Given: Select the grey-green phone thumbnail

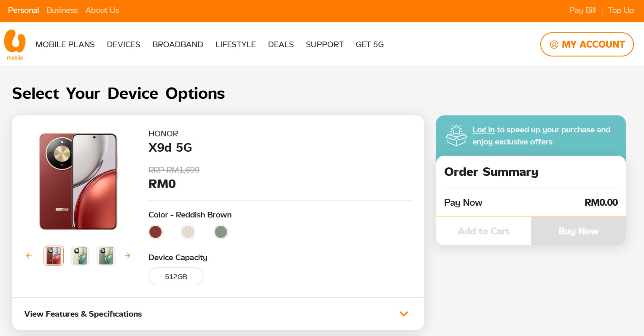Looking at the screenshot, I should (106, 256).
